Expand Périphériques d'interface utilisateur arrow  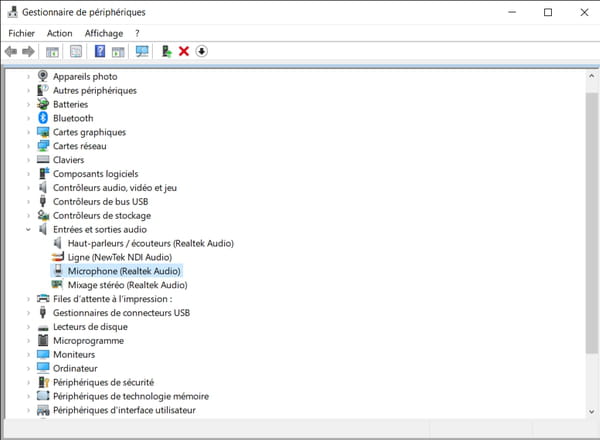[x=28, y=410]
